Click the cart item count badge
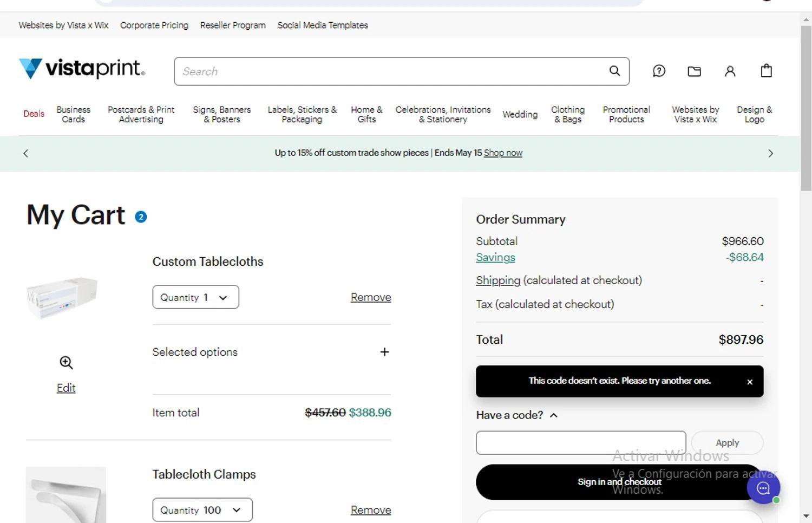The image size is (812, 523). pos(141,217)
